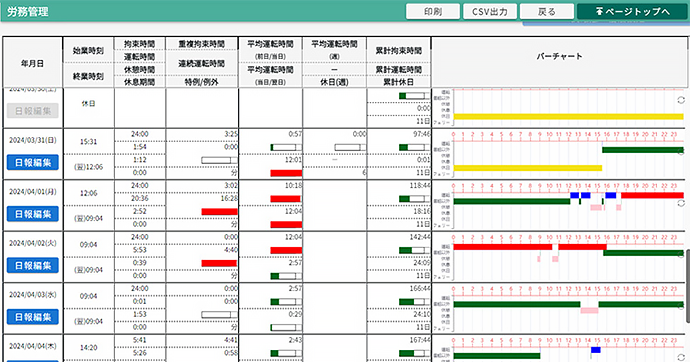Click green bar in 2024/03/31 chart
The width and height of the screenshot is (690, 362).
643,150
